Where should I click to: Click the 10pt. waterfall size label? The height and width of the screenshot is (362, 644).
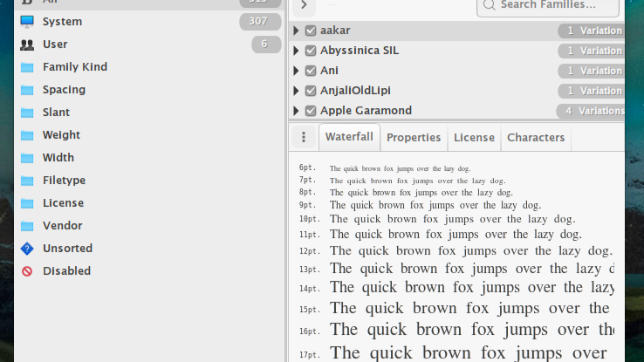click(x=309, y=219)
